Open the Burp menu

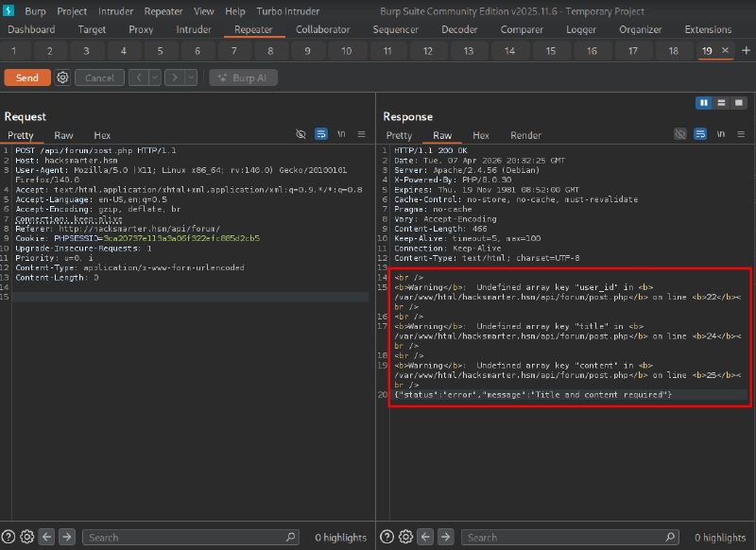coord(35,11)
